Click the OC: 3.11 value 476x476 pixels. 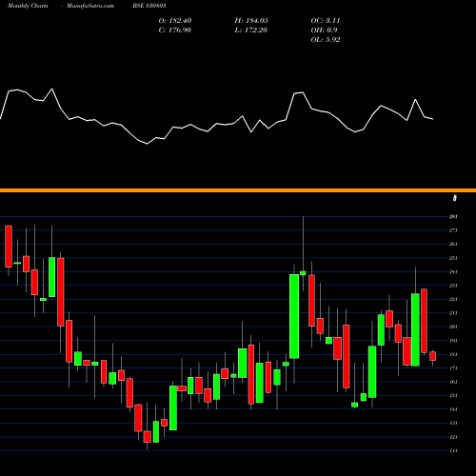coord(326,21)
